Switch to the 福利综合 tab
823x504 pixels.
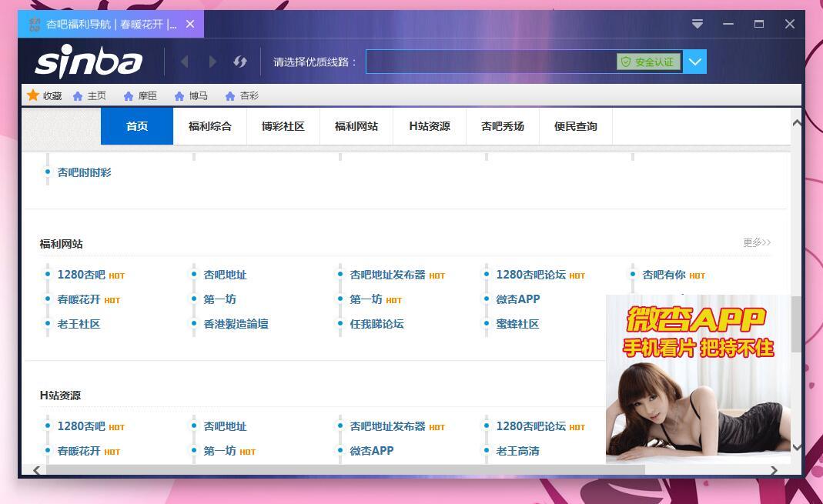tap(210, 126)
